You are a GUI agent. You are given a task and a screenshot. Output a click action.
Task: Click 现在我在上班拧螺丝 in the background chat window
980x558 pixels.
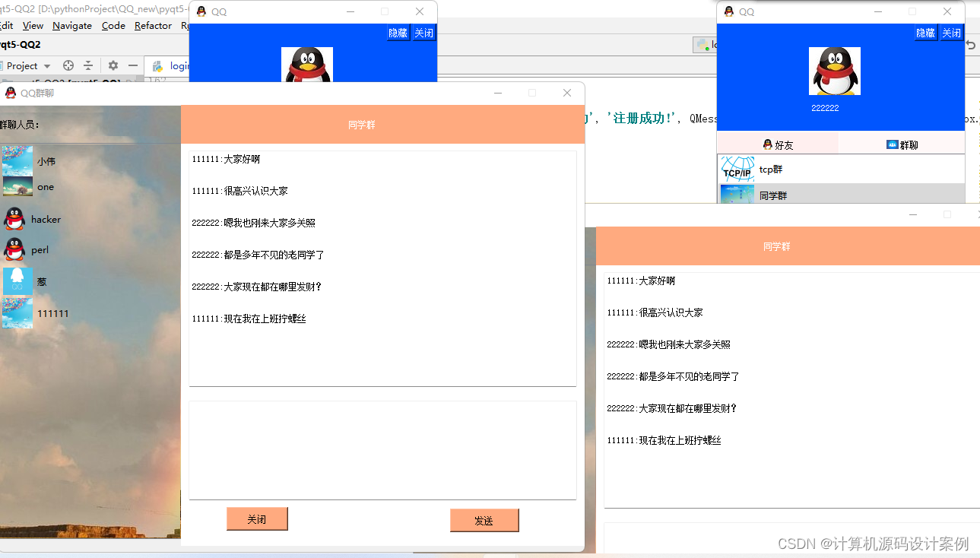pos(680,440)
